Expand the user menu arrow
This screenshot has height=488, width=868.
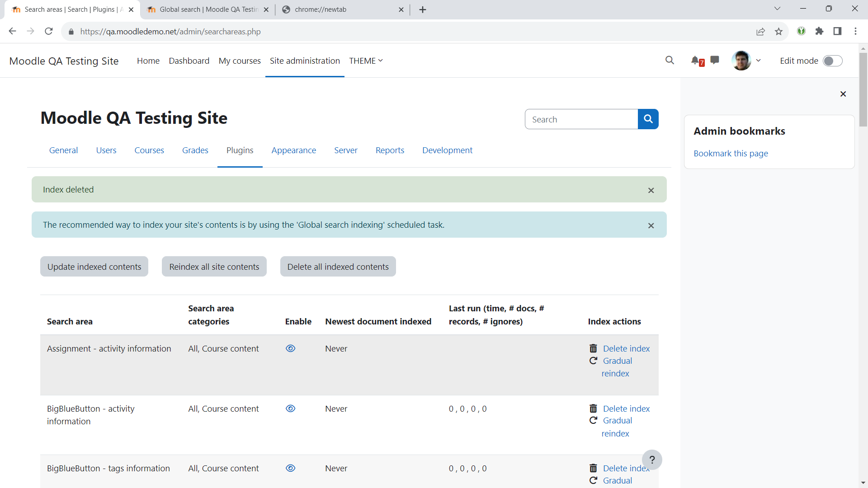pyautogui.click(x=759, y=61)
